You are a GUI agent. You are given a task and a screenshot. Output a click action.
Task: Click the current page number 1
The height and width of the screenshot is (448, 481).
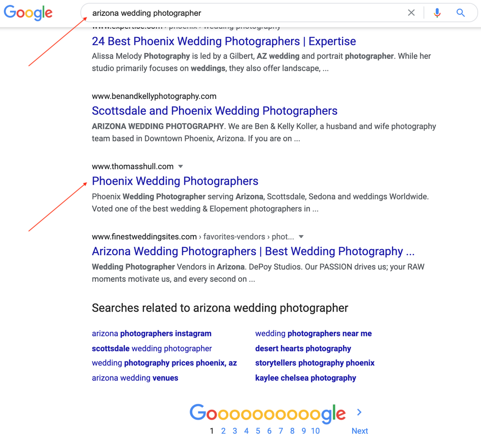212,431
